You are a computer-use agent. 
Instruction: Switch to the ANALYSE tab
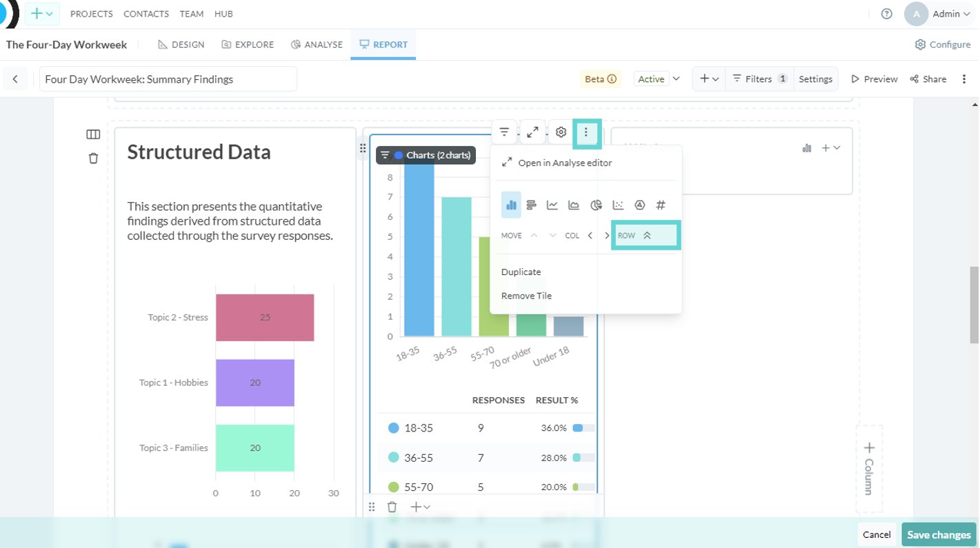(317, 44)
